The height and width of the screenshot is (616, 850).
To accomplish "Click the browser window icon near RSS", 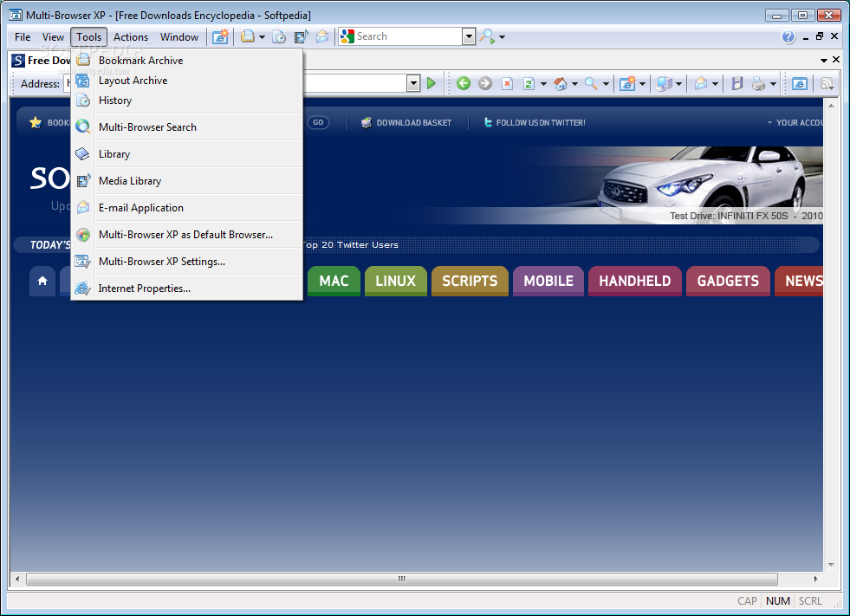I will [x=800, y=83].
